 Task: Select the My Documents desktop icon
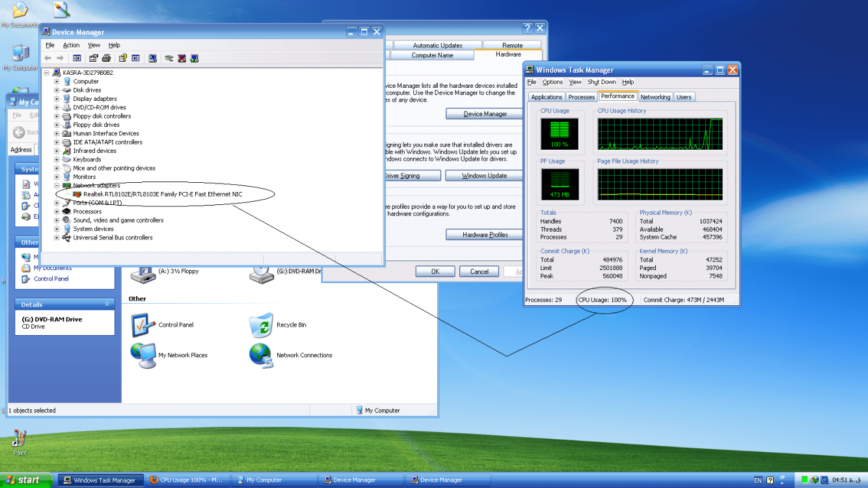tap(20, 16)
